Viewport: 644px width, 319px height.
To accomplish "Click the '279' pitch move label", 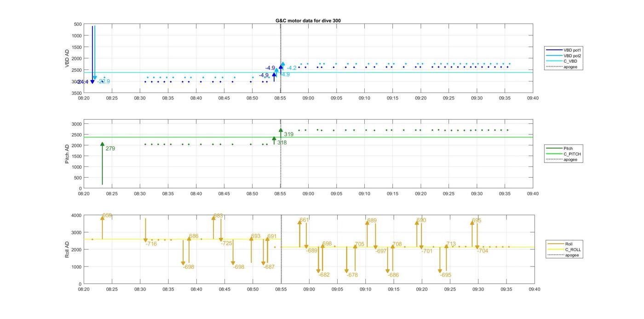I will pyautogui.click(x=110, y=149).
